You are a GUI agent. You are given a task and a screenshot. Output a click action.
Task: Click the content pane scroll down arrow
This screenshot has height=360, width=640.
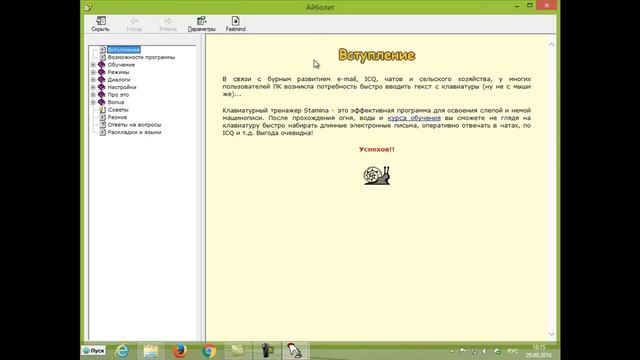click(551, 334)
